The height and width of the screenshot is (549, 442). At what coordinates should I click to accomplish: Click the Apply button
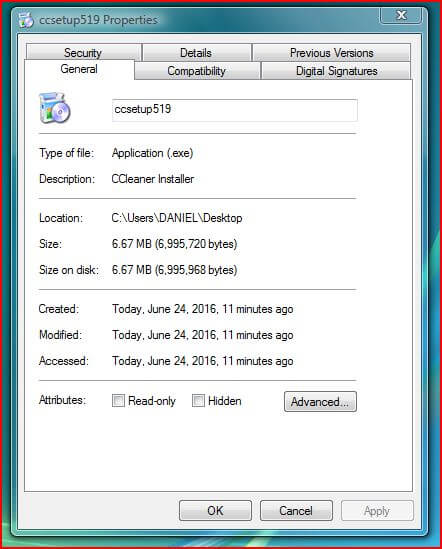click(x=377, y=510)
